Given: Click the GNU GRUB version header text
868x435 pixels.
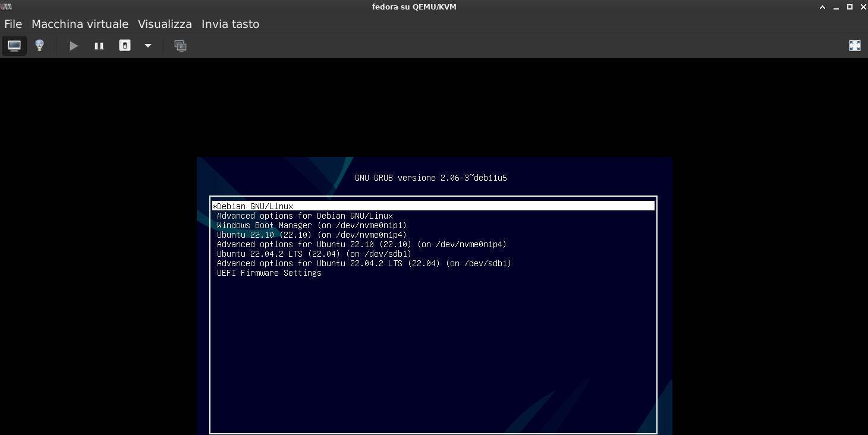Looking at the screenshot, I should pos(431,178).
